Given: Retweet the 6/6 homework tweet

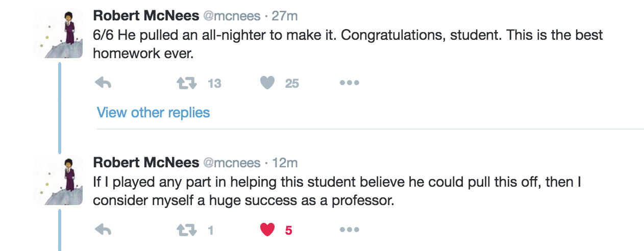Looking at the screenshot, I should click(x=186, y=83).
